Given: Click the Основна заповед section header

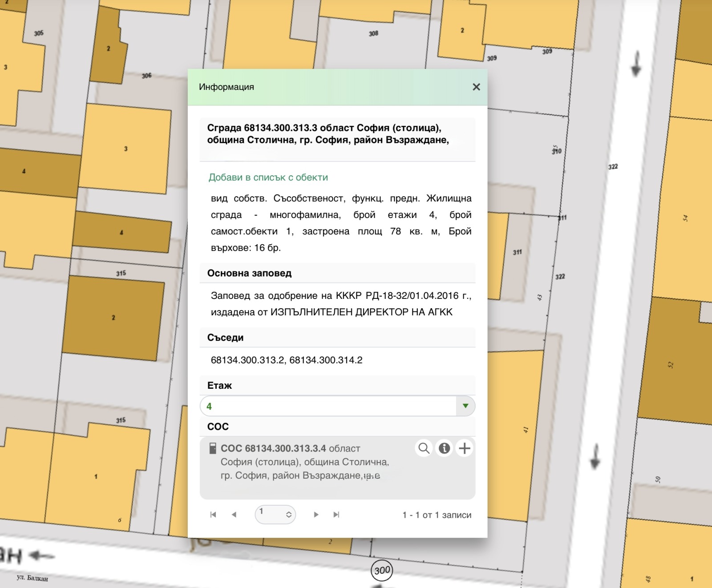Looking at the screenshot, I should [x=249, y=273].
